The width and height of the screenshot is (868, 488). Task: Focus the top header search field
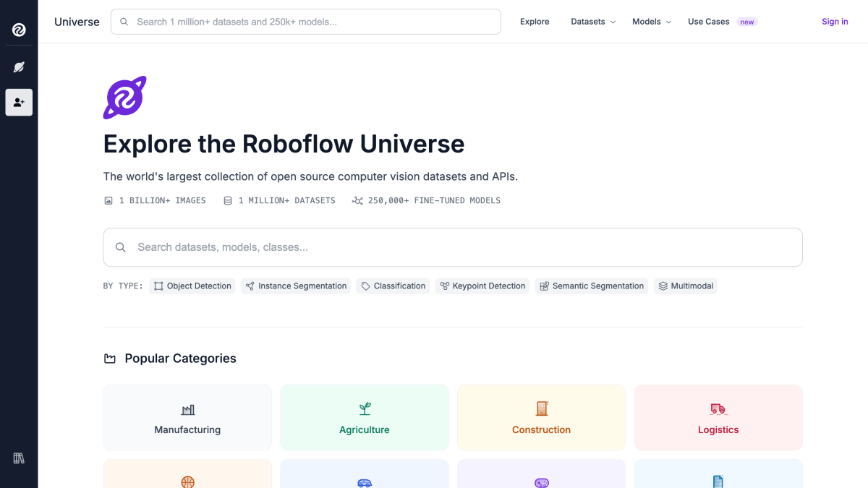coord(306,22)
